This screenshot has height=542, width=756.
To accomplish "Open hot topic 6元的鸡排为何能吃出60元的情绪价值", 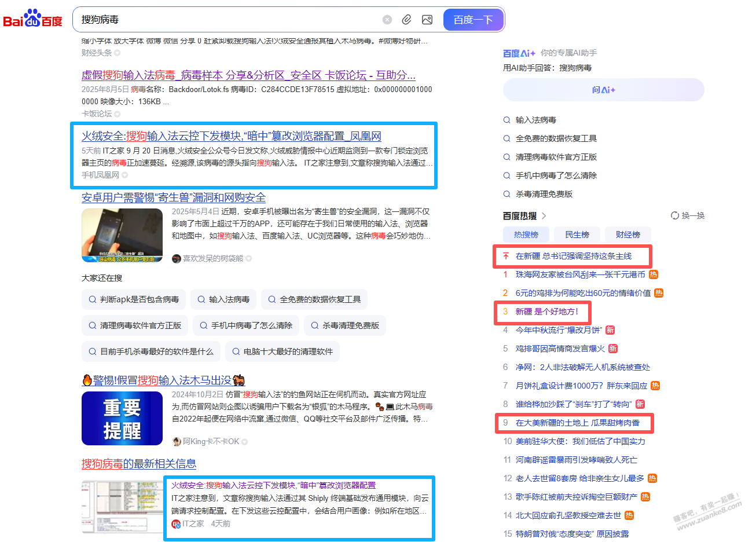I will coord(583,293).
